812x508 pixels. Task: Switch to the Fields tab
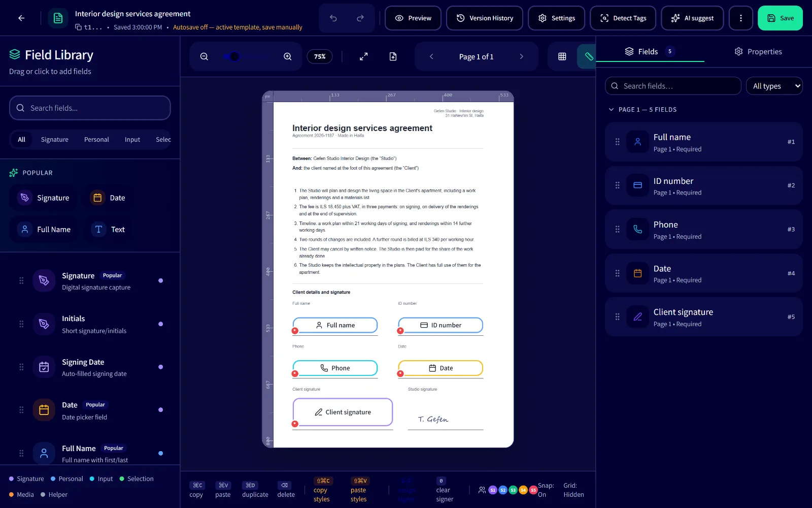click(x=650, y=51)
